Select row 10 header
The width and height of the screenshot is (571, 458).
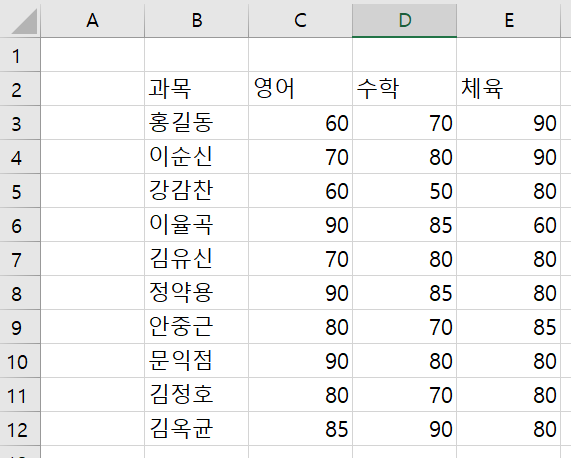(x=20, y=361)
